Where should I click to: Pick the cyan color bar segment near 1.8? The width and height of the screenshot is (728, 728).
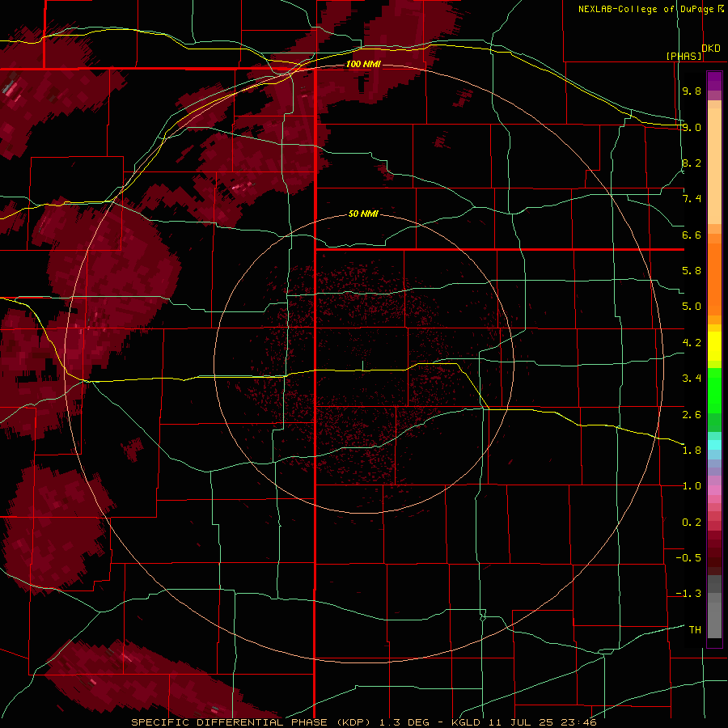714,445
